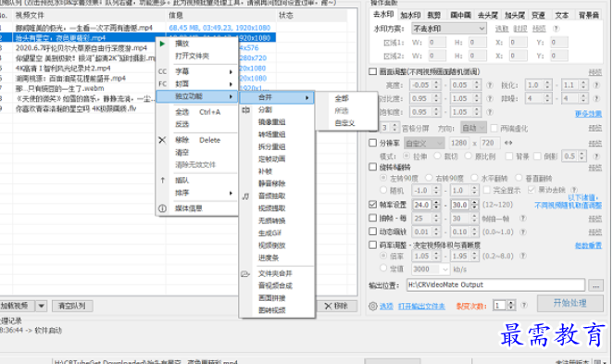Open the 水印方案 dropdown showing 不去水印

tap(449, 29)
